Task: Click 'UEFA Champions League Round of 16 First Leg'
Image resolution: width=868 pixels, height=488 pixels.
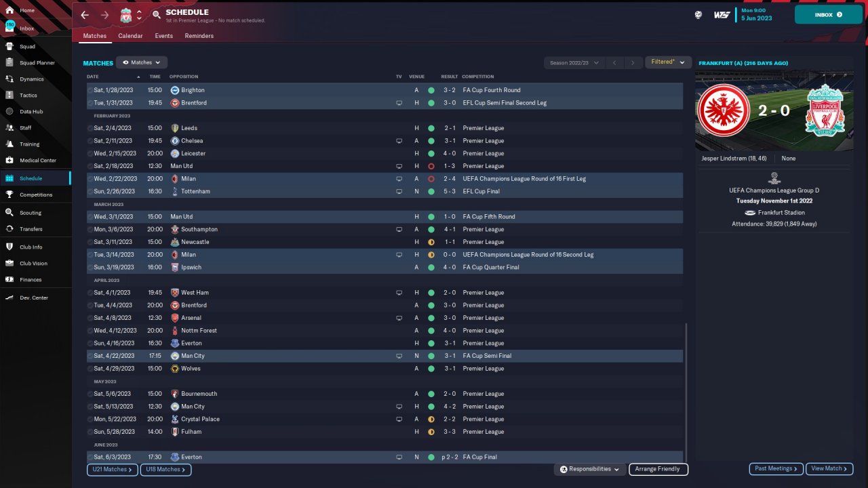Action: (524, 179)
